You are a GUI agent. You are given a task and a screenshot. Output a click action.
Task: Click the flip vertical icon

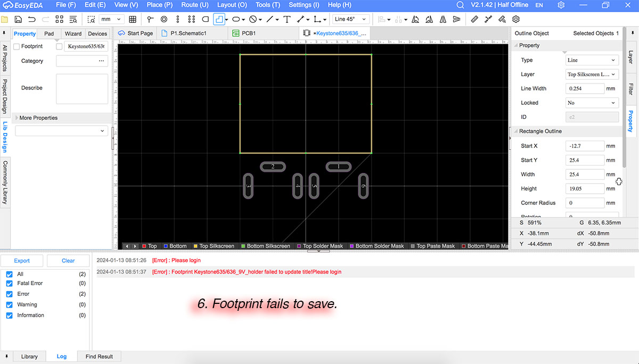456,19
